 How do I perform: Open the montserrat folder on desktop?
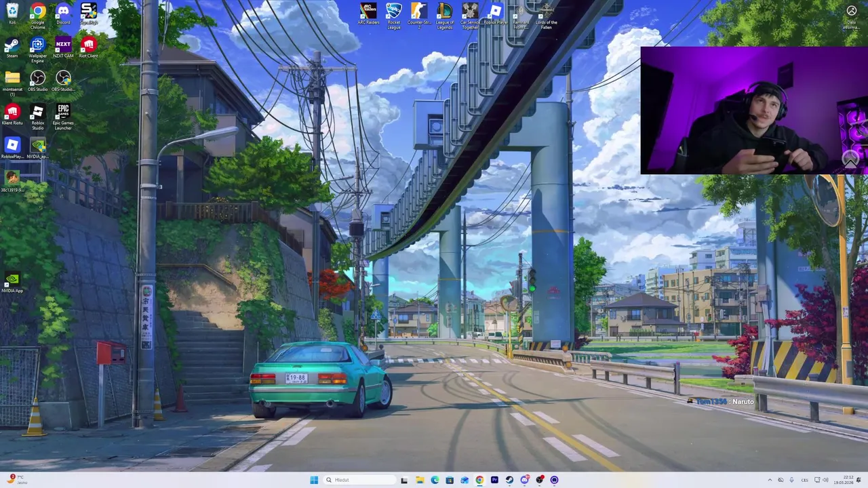coord(12,83)
